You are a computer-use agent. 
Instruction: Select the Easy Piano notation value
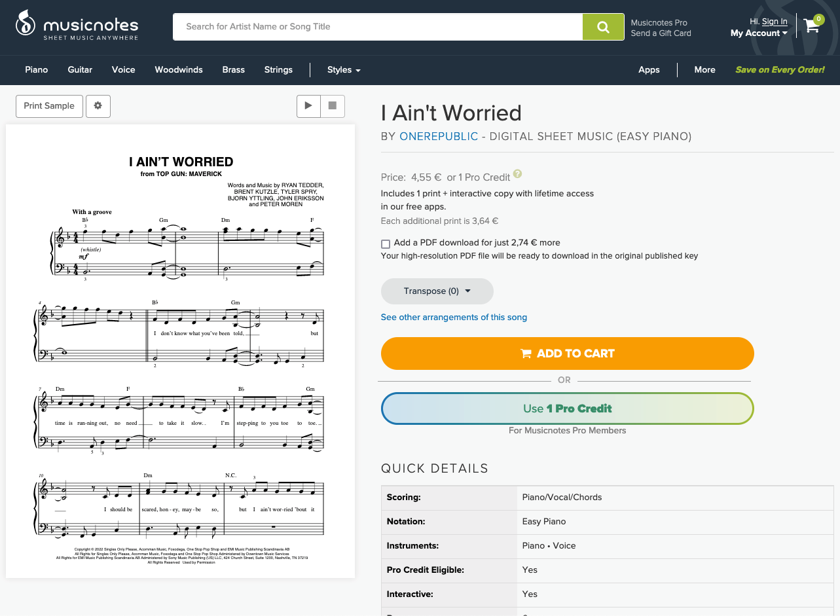point(544,522)
